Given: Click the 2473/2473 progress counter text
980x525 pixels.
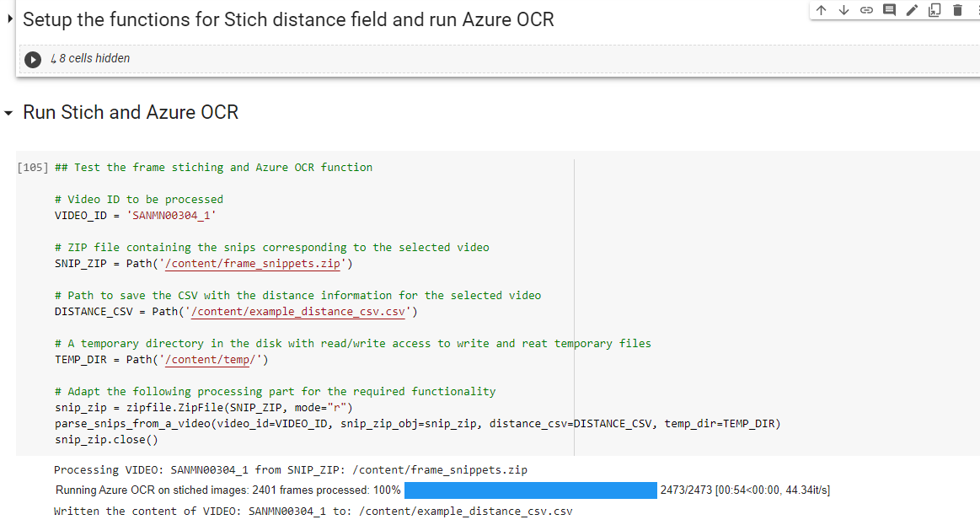Looking at the screenshot, I should click(x=686, y=490).
